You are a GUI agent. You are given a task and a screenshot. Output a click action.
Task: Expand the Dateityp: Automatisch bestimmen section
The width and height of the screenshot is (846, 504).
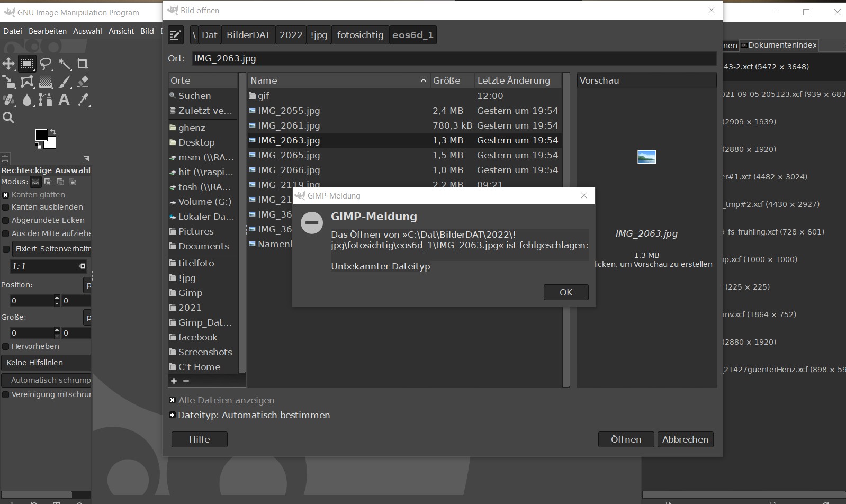click(173, 415)
